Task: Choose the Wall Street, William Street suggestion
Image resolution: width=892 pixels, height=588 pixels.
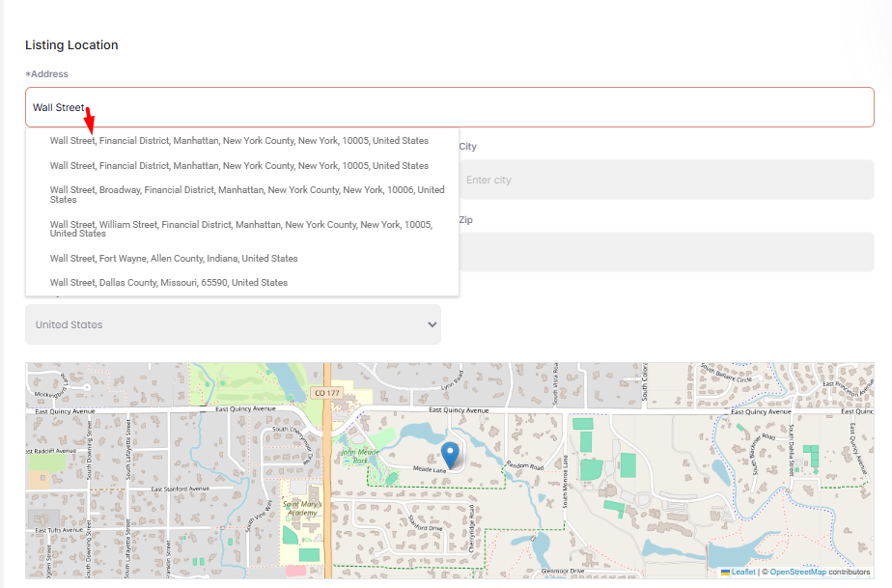Action: point(241,229)
